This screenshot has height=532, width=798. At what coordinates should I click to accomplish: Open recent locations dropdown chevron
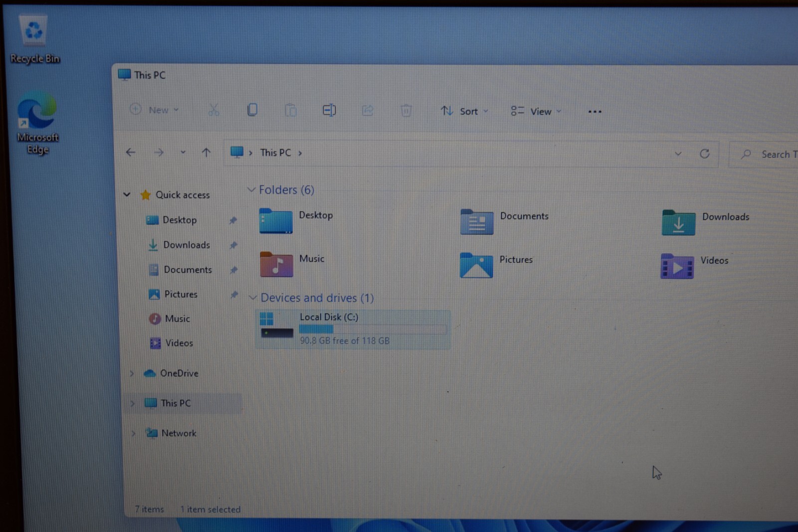[x=183, y=152]
